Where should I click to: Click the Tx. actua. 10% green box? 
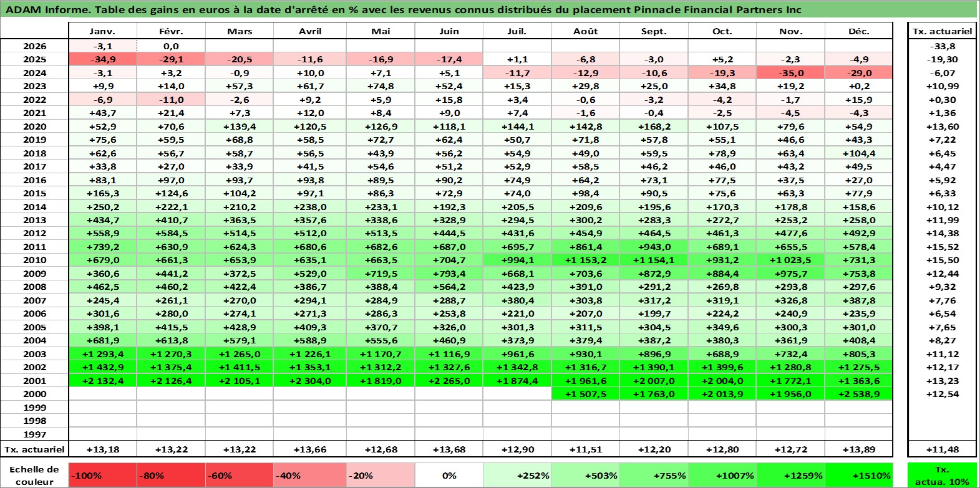pos(942,475)
